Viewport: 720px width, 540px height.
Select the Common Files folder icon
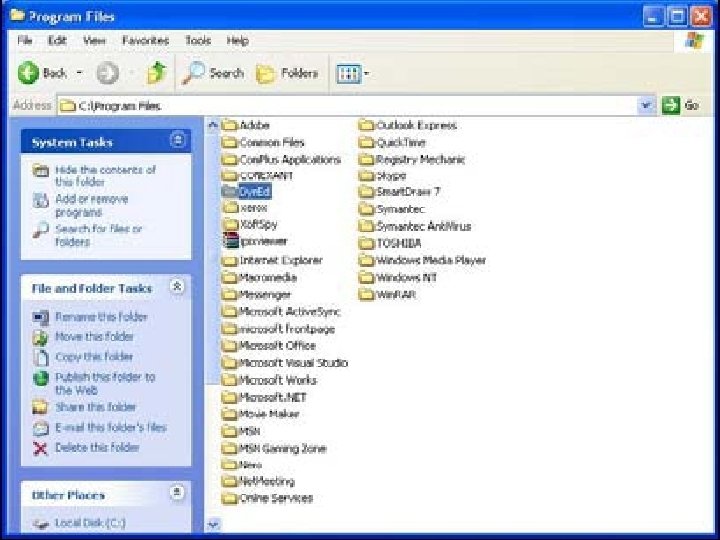click(229, 142)
